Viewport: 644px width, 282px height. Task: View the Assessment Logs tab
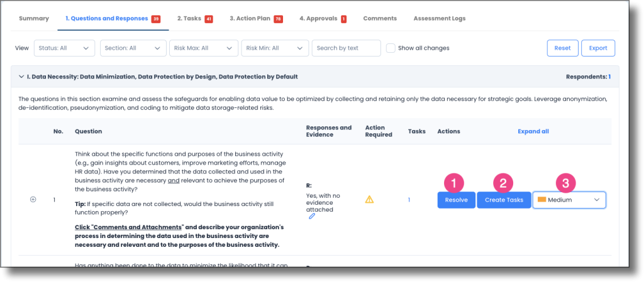coord(440,18)
